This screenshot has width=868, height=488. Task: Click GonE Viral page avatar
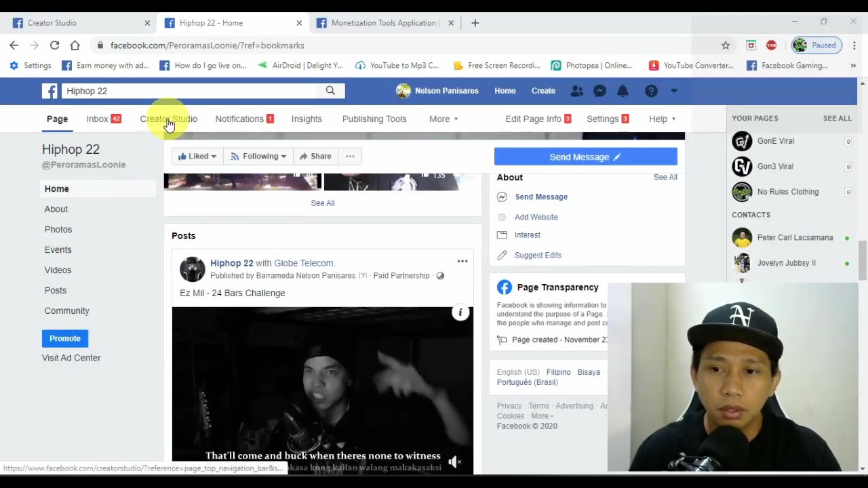[x=742, y=141]
